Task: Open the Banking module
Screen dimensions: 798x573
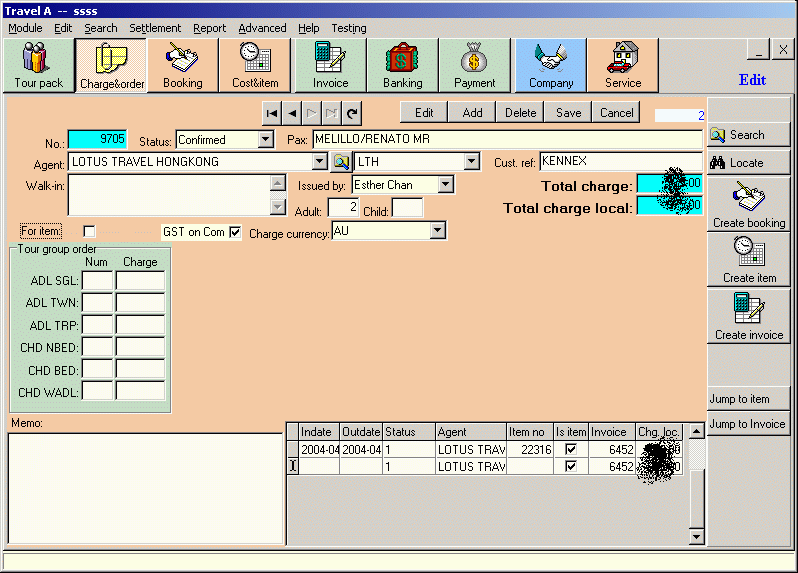Action: click(x=402, y=66)
